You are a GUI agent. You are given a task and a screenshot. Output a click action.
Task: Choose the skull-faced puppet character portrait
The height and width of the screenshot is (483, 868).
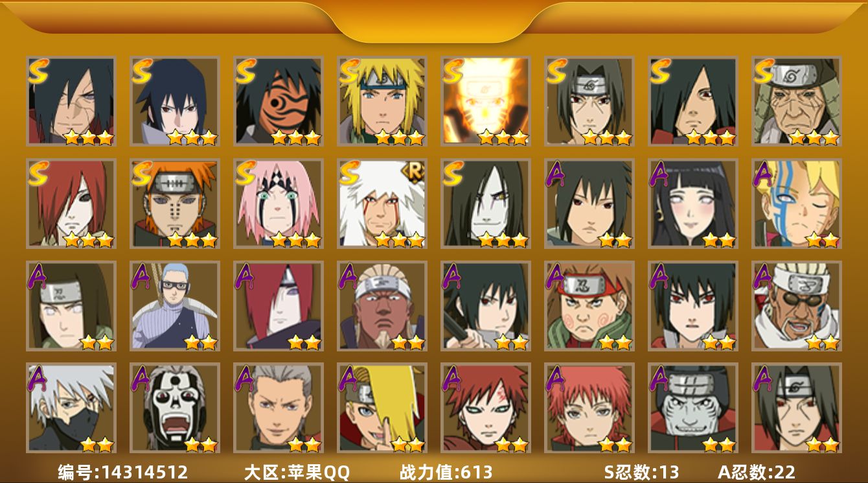pos(175,408)
